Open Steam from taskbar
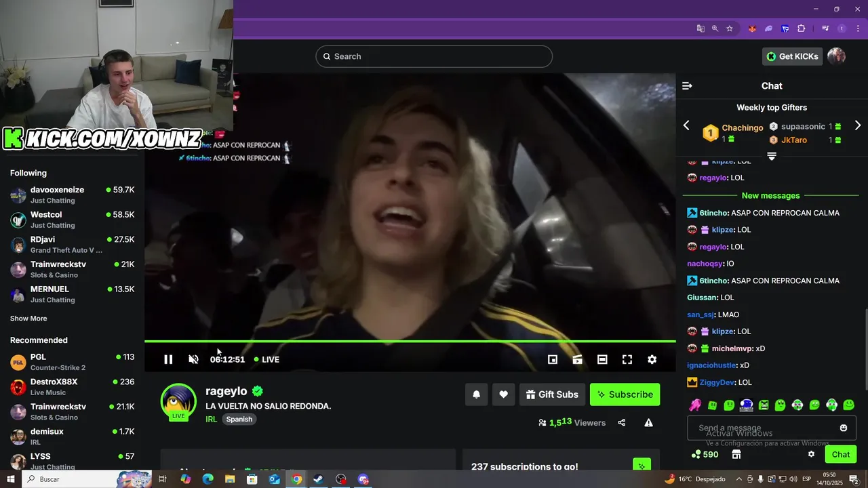Image resolution: width=868 pixels, height=488 pixels. 318,479
